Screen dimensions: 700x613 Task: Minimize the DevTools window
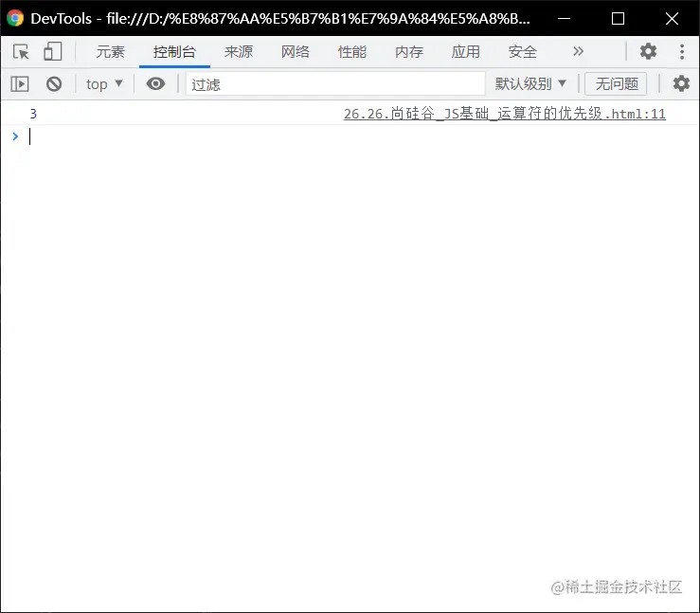coord(565,18)
